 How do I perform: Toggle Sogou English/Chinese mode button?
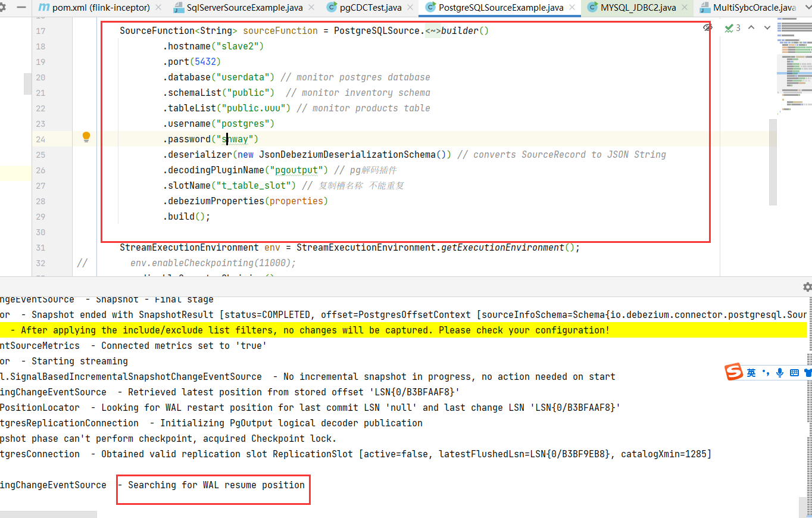click(x=751, y=373)
